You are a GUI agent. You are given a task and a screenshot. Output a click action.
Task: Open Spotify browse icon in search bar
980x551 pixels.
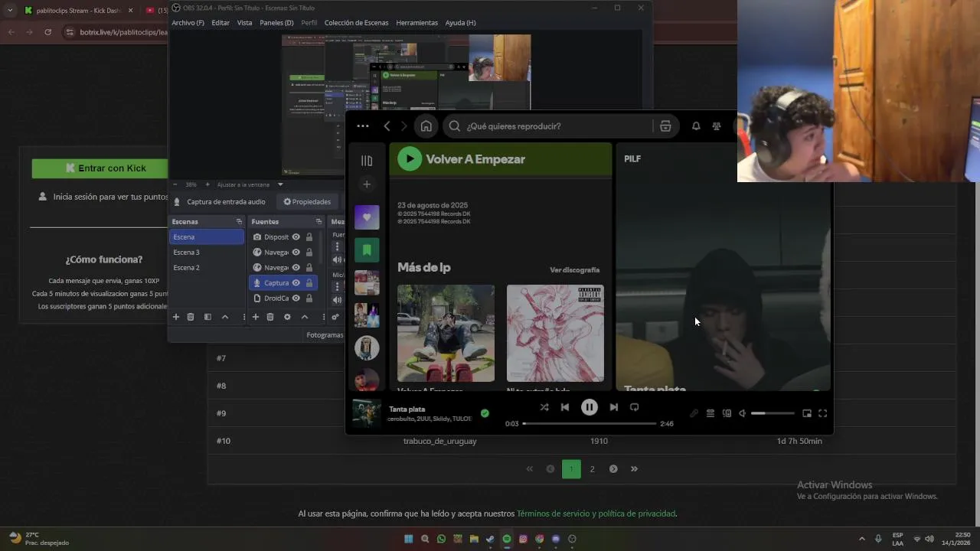tap(665, 126)
